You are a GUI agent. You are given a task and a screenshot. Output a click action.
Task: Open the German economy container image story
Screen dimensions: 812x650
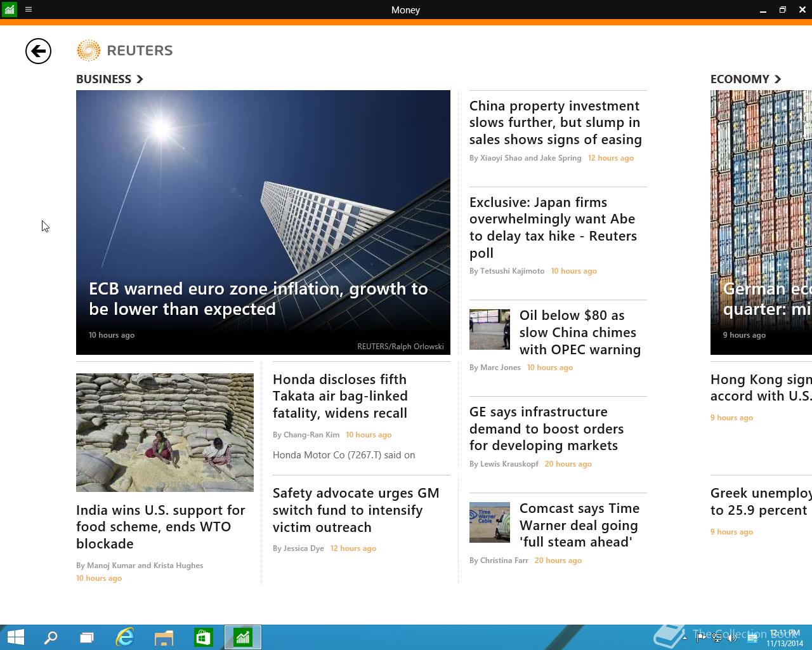[x=761, y=222]
